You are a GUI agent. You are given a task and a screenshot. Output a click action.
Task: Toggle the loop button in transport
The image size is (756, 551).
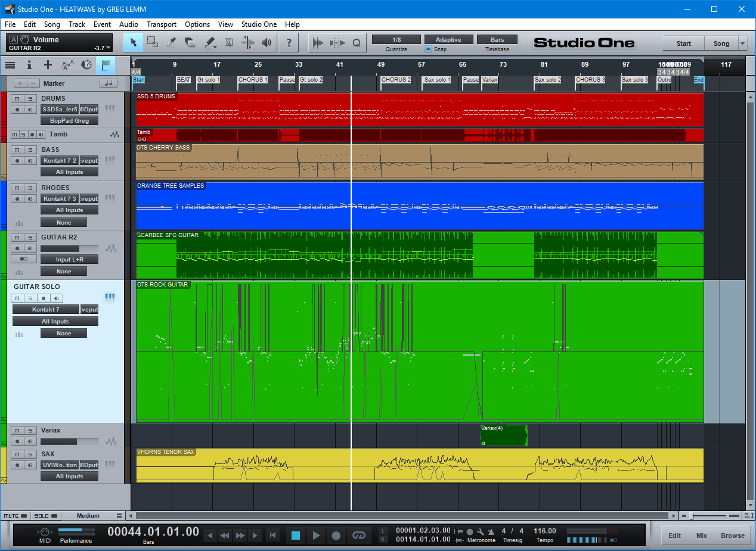[x=358, y=536]
